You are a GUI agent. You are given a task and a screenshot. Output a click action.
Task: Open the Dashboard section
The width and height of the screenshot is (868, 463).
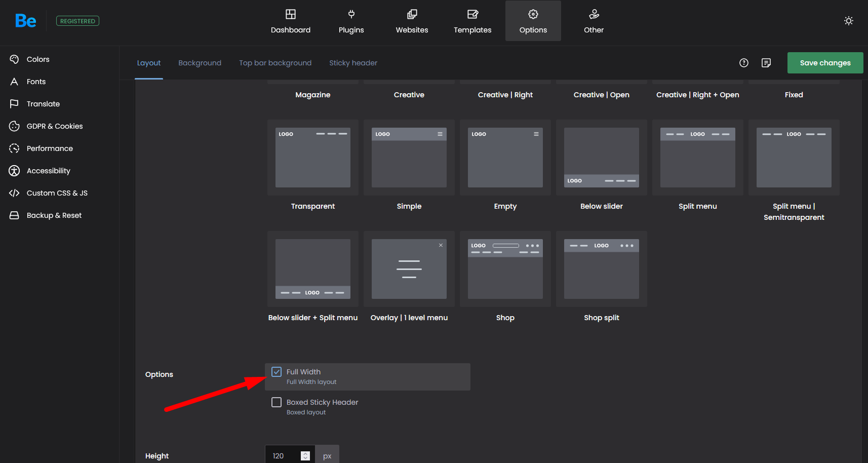pyautogui.click(x=291, y=21)
